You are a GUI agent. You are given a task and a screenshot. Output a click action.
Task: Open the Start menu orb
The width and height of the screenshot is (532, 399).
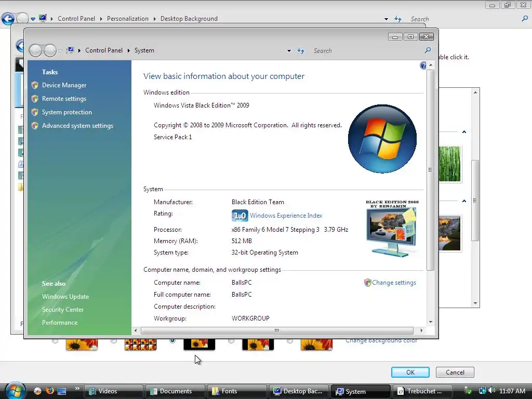point(15,391)
